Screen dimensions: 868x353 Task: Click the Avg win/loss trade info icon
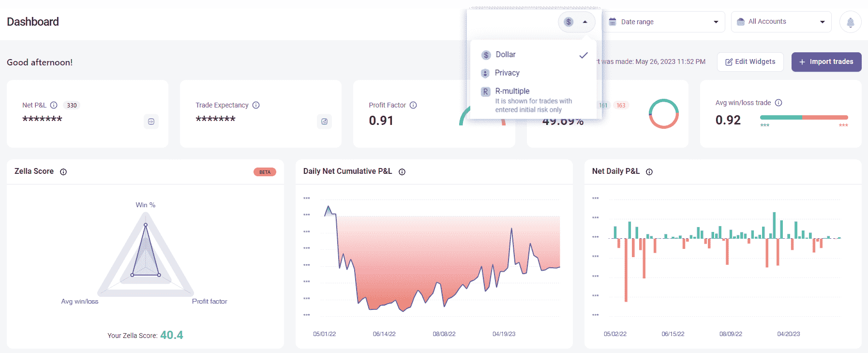point(778,103)
